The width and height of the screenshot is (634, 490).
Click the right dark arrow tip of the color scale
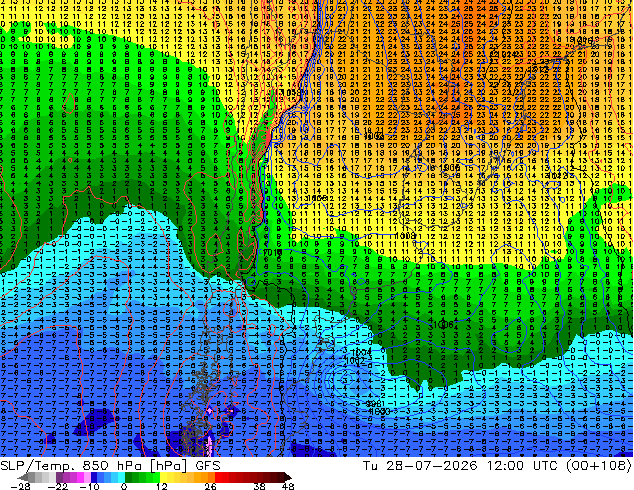coord(287,477)
